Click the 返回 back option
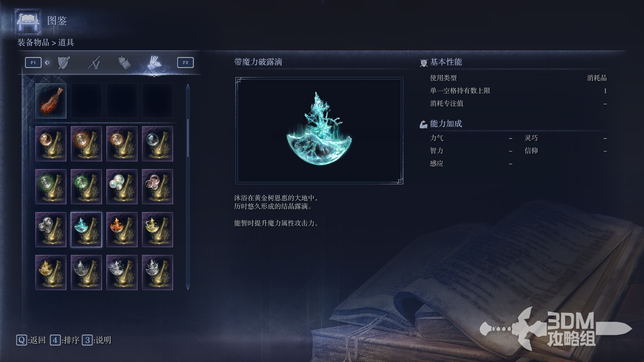Viewport: 644px width, 362px height. click(31, 340)
